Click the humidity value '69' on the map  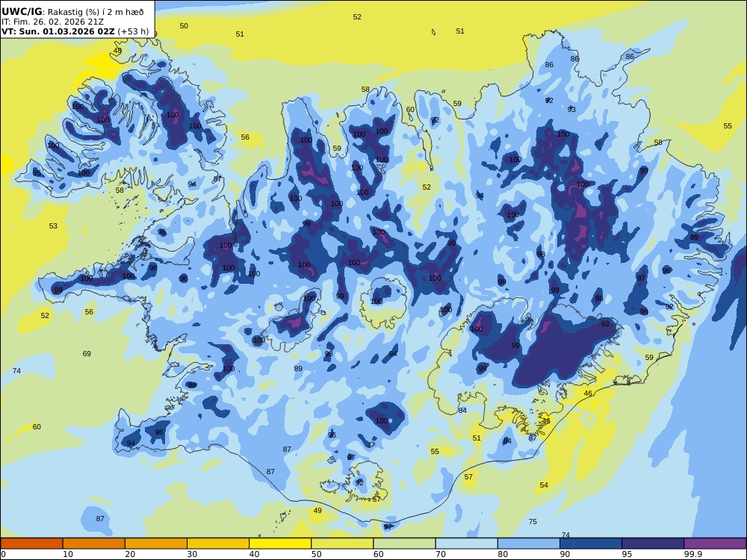point(87,354)
